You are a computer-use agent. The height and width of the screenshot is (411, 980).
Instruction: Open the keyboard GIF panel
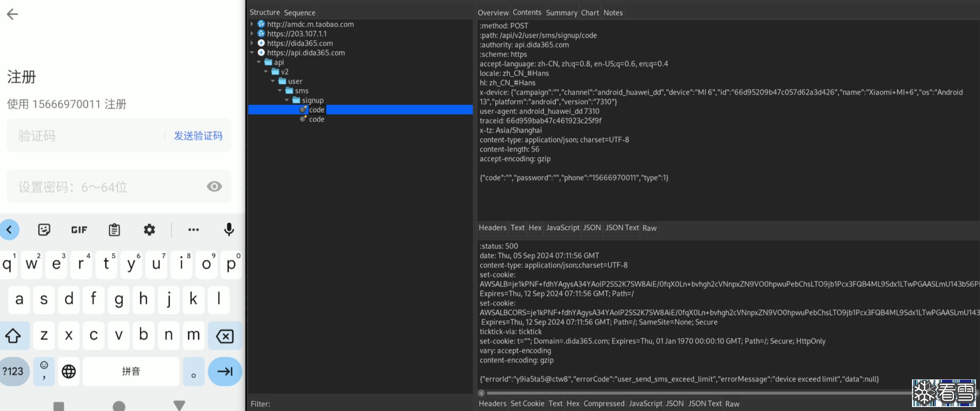tap(79, 230)
